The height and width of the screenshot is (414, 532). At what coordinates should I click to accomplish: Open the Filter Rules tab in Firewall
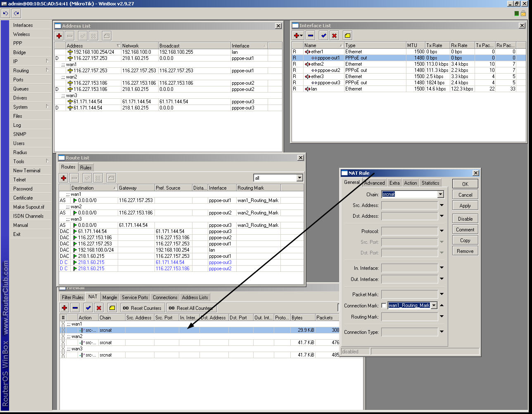(73, 297)
